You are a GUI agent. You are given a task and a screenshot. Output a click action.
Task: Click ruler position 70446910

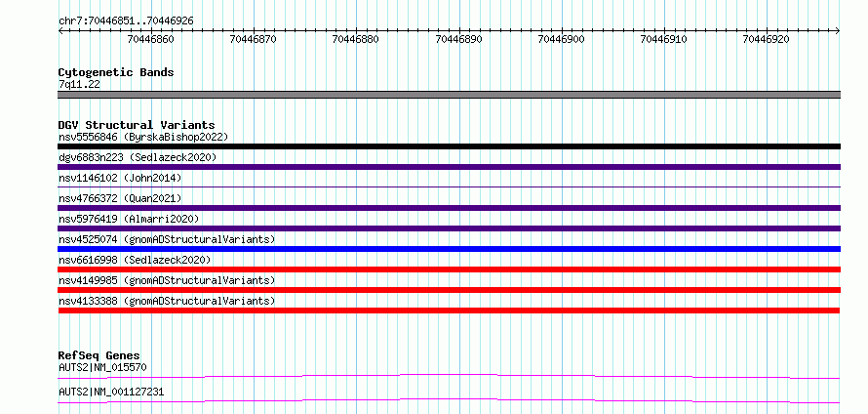[664, 39]
